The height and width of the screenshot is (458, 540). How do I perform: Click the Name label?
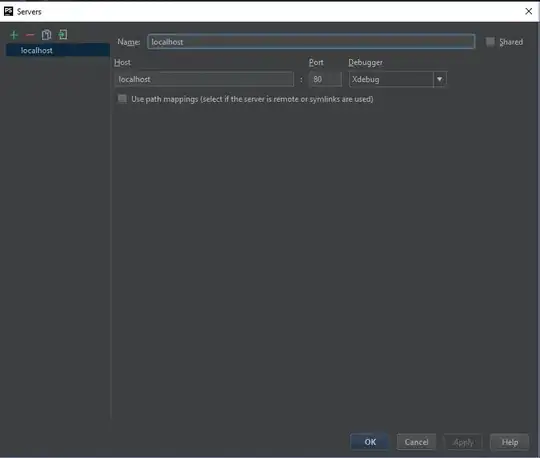point(128,42)
